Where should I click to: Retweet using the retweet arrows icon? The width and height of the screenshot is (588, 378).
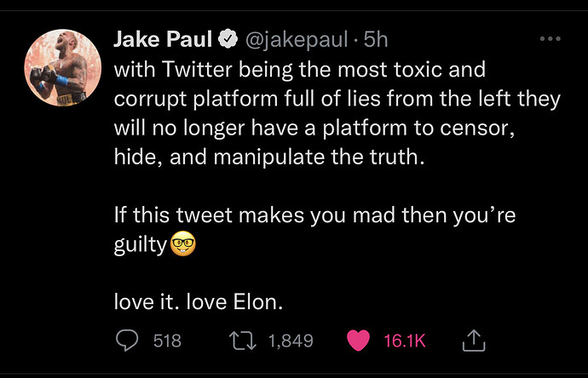pos(243,341)
